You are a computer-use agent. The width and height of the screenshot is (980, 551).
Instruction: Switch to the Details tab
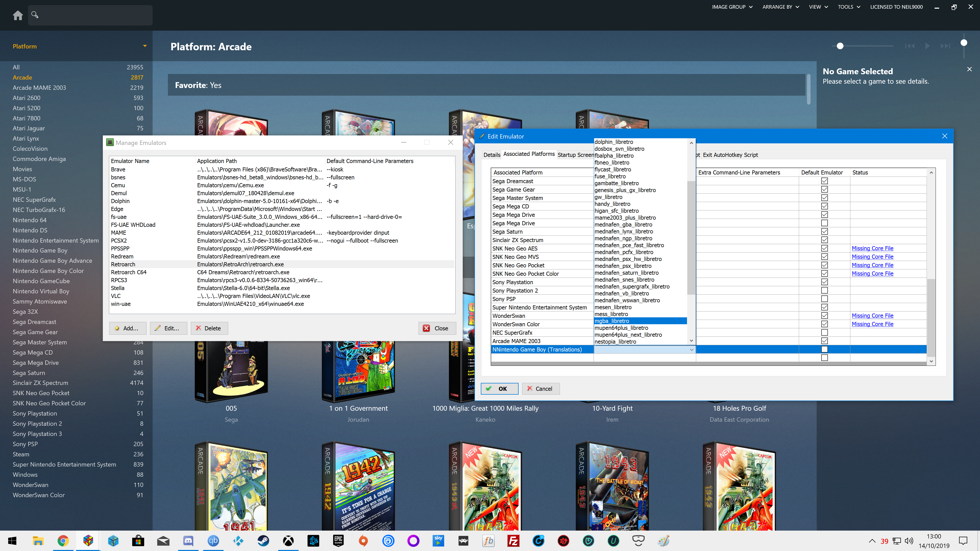coord(492,155)
